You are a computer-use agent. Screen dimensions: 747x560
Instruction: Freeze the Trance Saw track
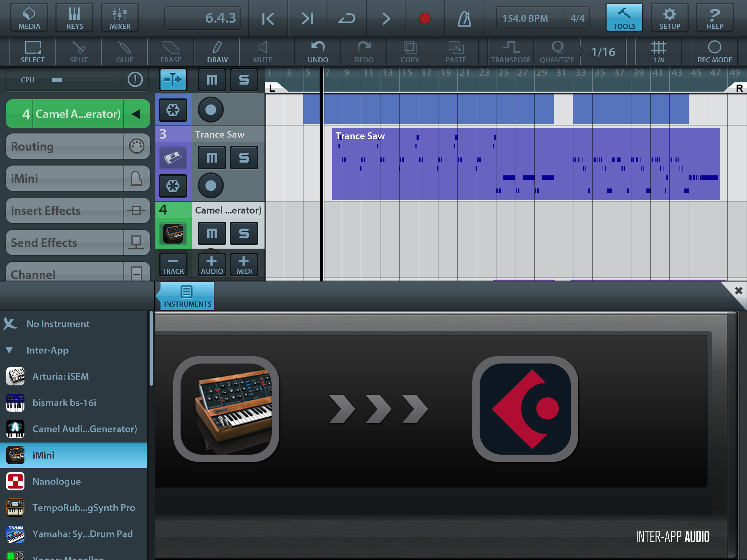pyautogui.click(x=173, y=186)
